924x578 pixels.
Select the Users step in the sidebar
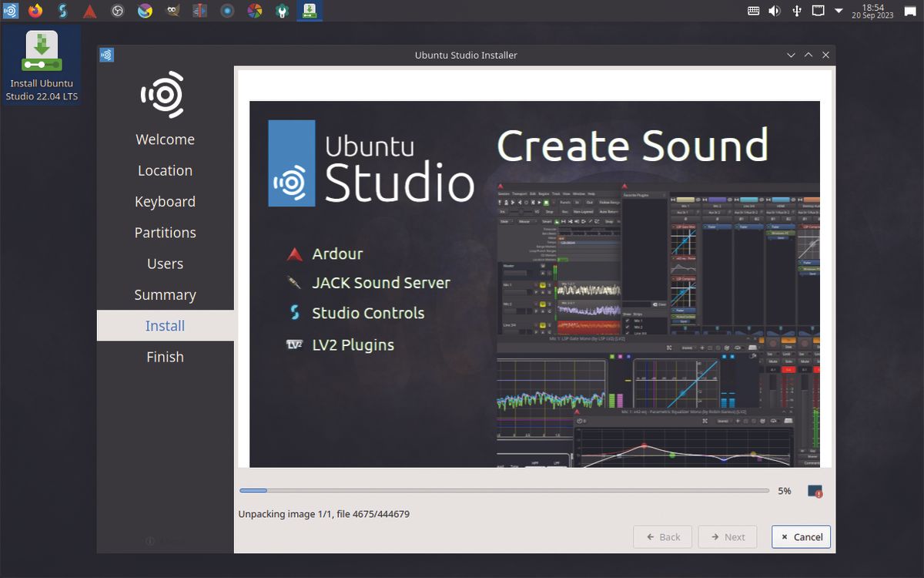(165, 263)
